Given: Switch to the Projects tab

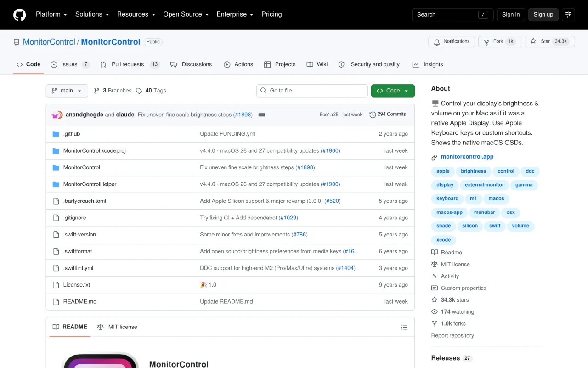Looking at the screenshot, I should point(280,65).
